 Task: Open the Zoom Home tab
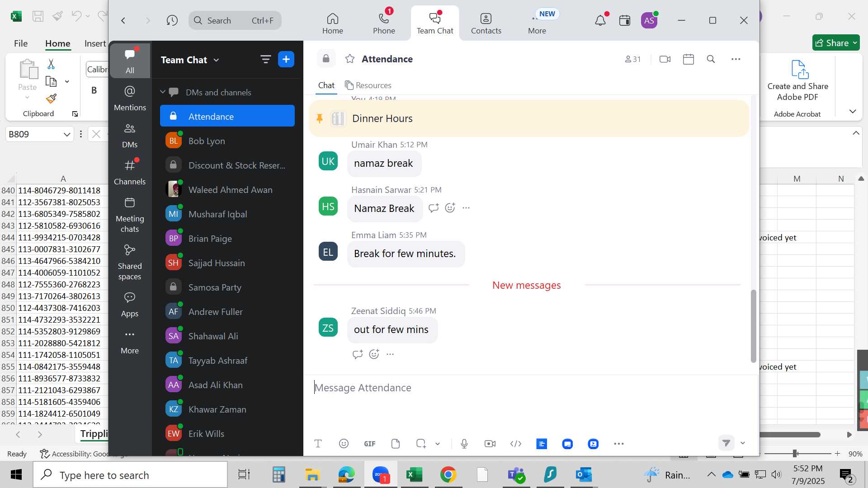click(332, 23)
